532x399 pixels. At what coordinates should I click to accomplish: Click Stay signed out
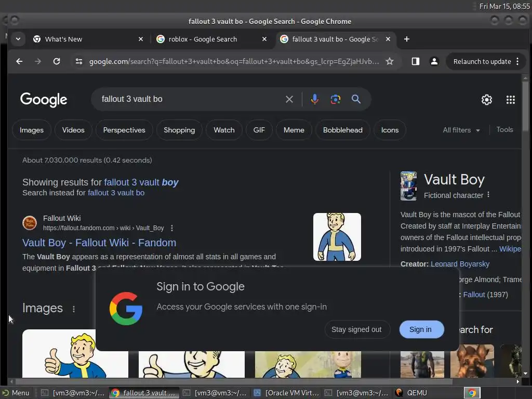(x=356, y=329)
